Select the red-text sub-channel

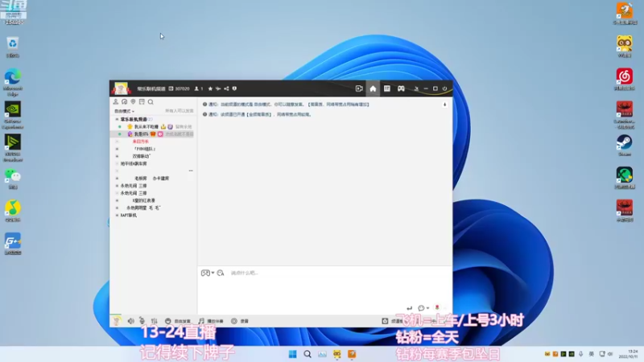click(140, 142)
